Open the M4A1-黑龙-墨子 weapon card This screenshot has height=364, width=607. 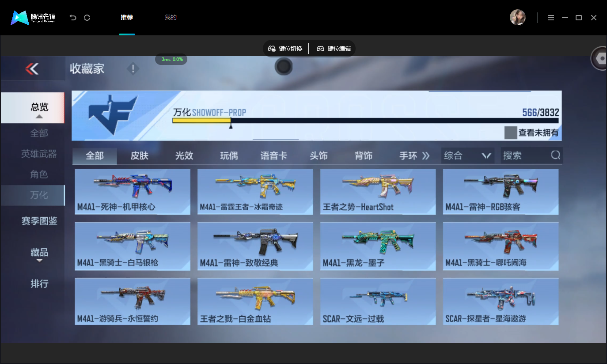378,246
